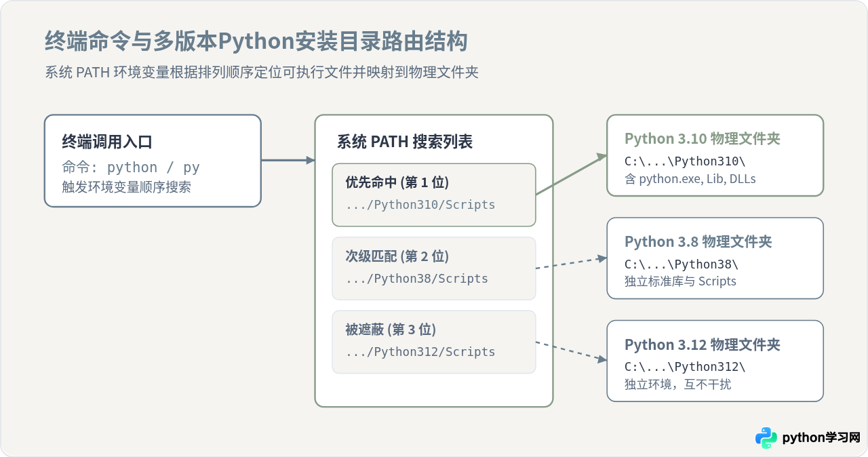Select the Python 3.10 物理文件夹 heading

[703, 139]
